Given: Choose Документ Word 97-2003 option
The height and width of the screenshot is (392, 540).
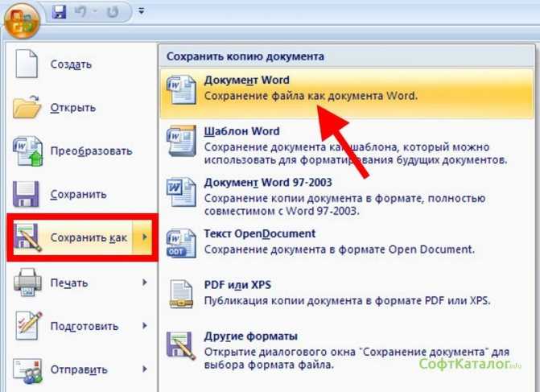Looking at the screenshot, I should coord(347,196).
